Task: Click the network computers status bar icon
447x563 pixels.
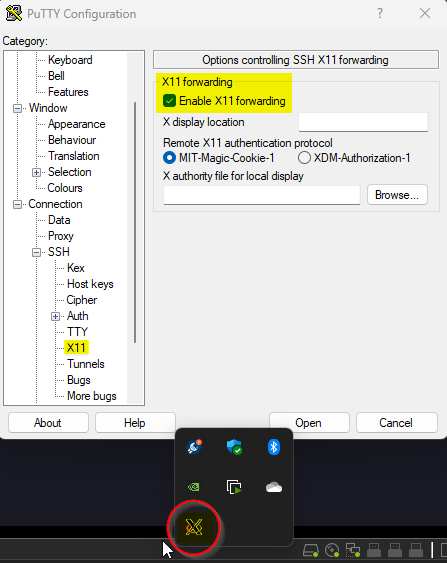Action: [x=353, y=550]
